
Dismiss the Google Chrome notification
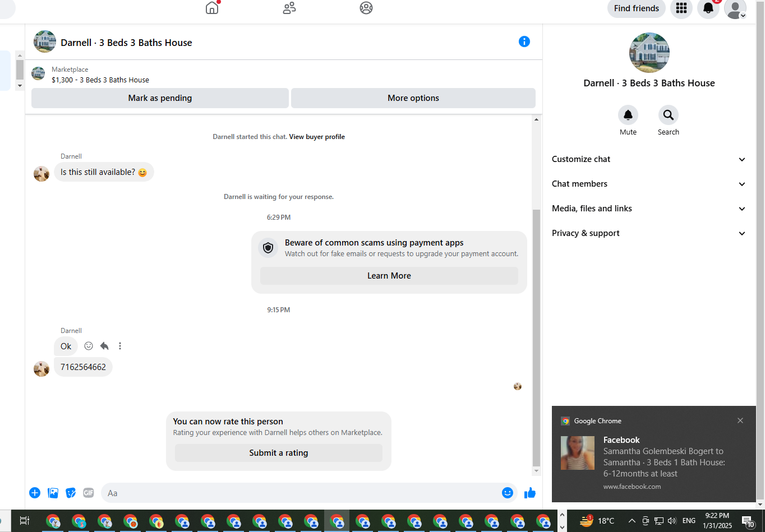tap(740, 420)
